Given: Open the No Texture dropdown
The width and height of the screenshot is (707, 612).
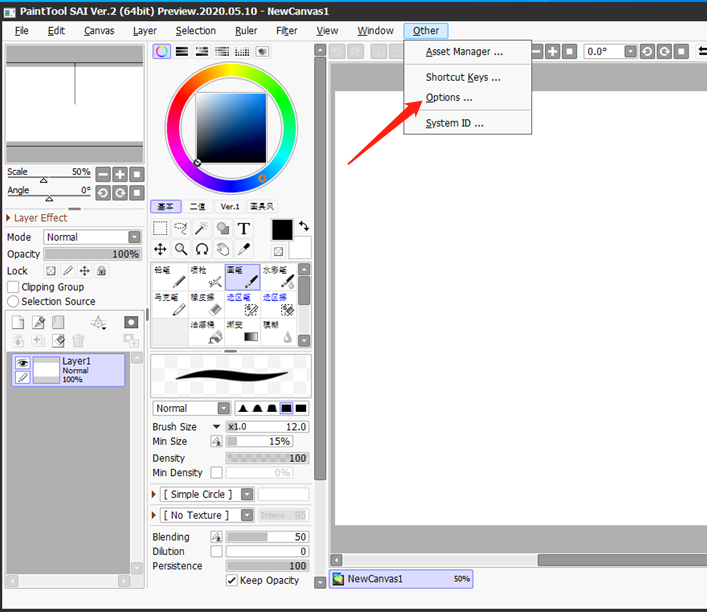Looking at the screenshot, I should tap(247, 515).
